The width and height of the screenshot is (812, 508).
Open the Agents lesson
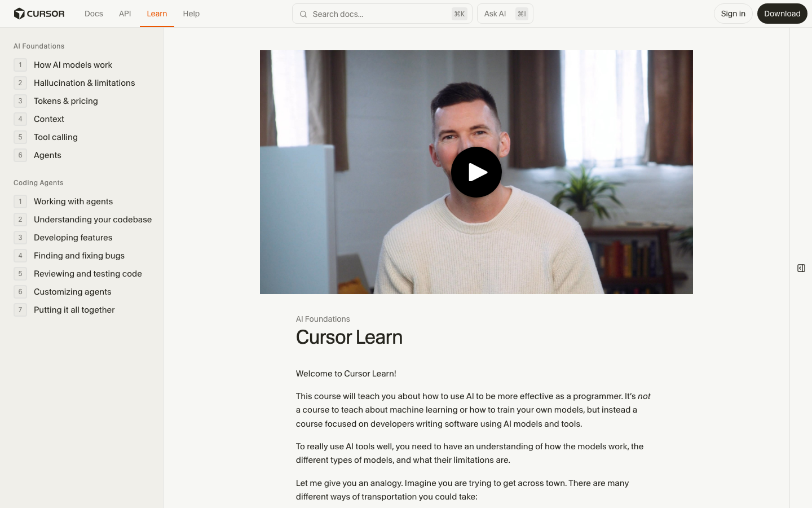(x=47, y=155)
